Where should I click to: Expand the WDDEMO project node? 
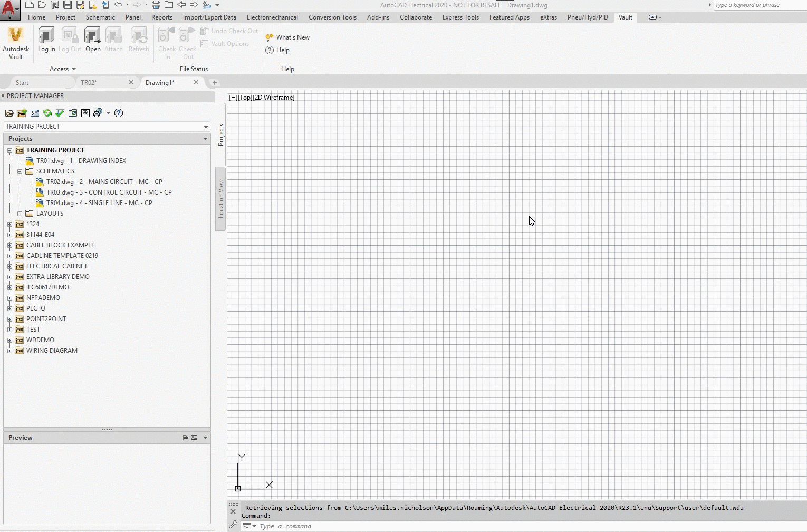[x=9, y=340]
